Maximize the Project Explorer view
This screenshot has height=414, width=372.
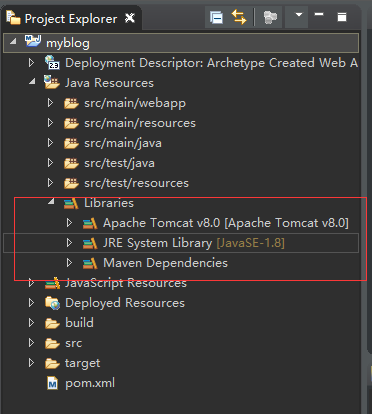click(342, 17)
